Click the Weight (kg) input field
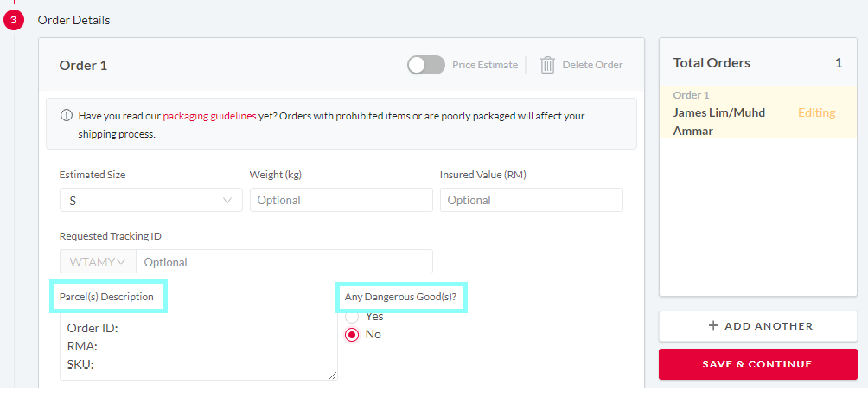The width and height of the screenshot is (868, 398). tap(341, 200)
